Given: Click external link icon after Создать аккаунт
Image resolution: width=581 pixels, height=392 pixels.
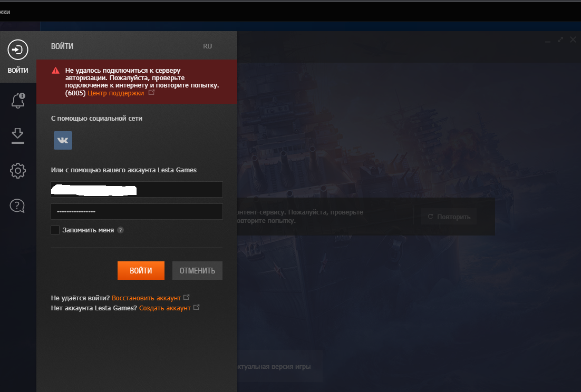Looking at the screenshot, I should (x=196, y=307).
